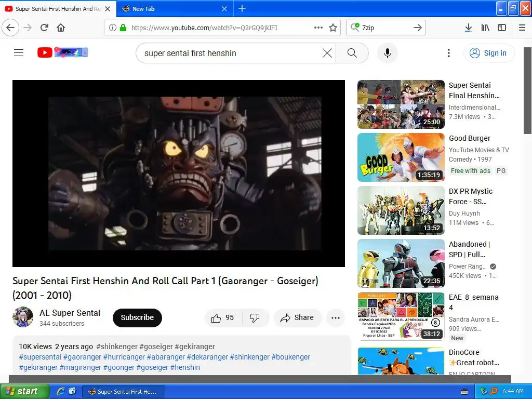Click the browser forward arrow
Screen dimensions: 532x399
click(28, 28)
